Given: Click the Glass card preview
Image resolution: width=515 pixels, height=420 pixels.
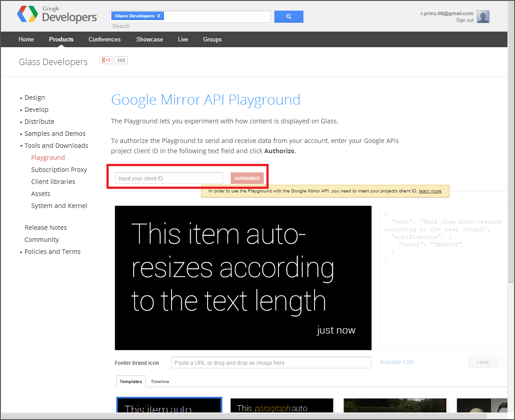Looking at the screenshot, I should 243,278.
